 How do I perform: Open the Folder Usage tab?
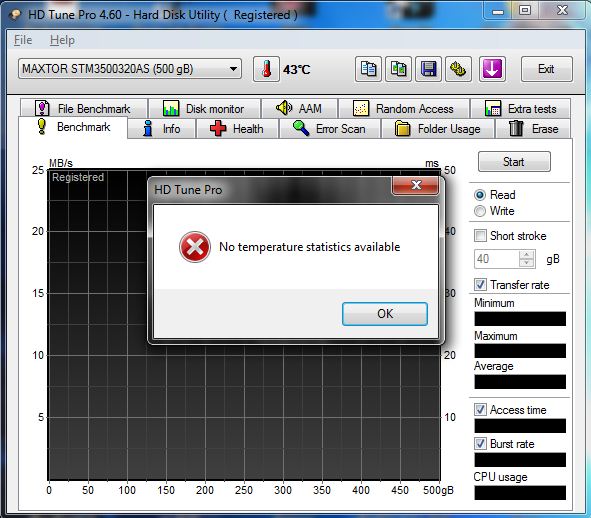(x=438, y=129)
